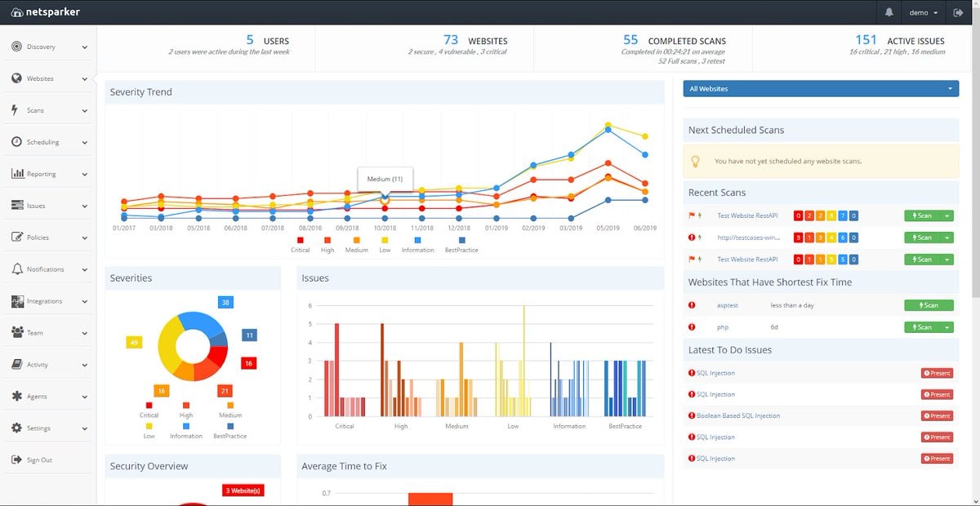Click the sign-out arrow icon in top bar
980x506 pixels.
(x=958, y=12)
